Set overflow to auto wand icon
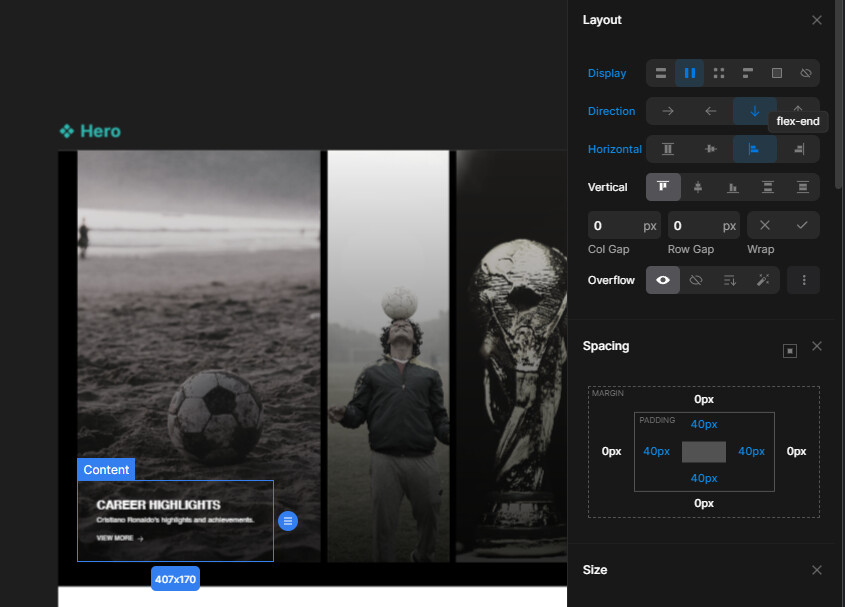The image size is (845, 607). pyautogui.click(x=763, y=280)
